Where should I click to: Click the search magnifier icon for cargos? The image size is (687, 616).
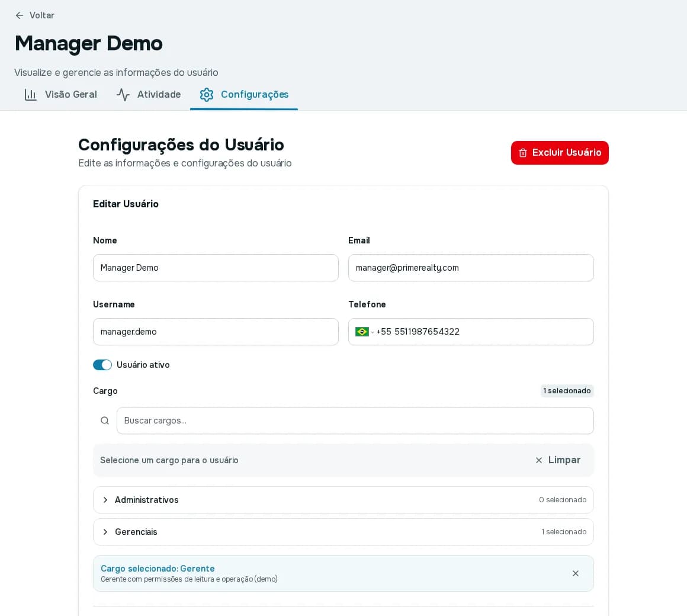click(x=105, y=421)
